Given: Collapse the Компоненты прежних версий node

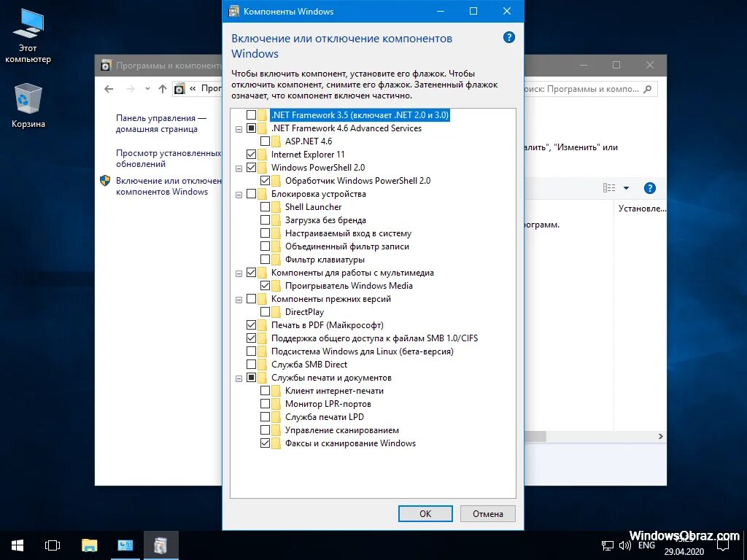Looking at the screenshot, I should click(x=239, y=300).
